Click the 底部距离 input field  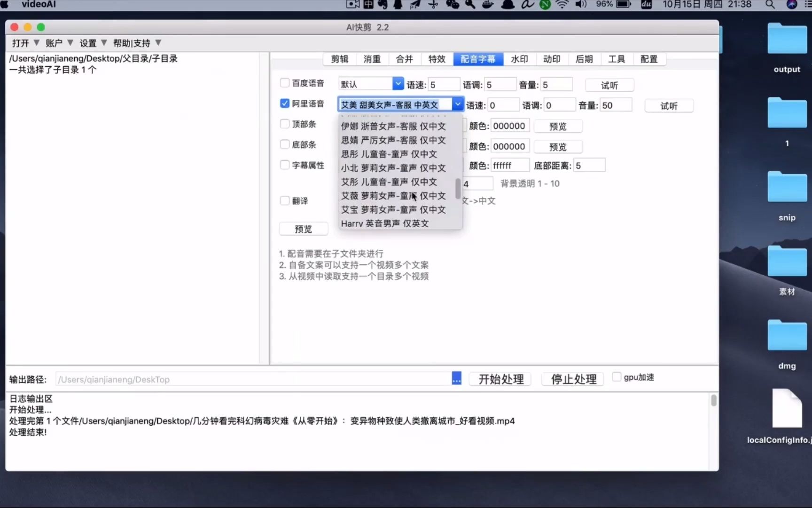point(590,166)
